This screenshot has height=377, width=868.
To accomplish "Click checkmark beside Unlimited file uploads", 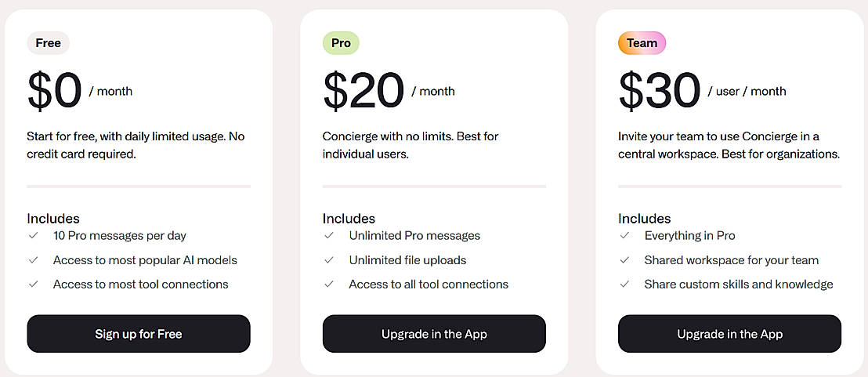I will (x=328, y=259).
